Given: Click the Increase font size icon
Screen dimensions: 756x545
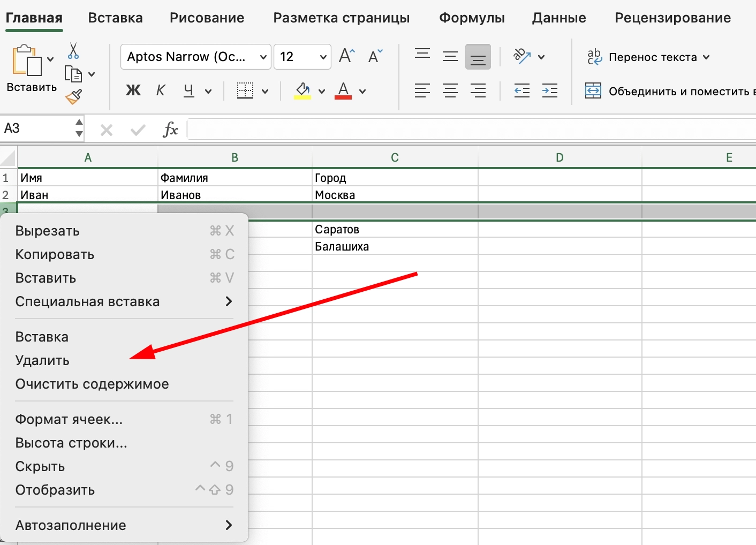Looking at the screenshot, I should click(x=346, y=56).
